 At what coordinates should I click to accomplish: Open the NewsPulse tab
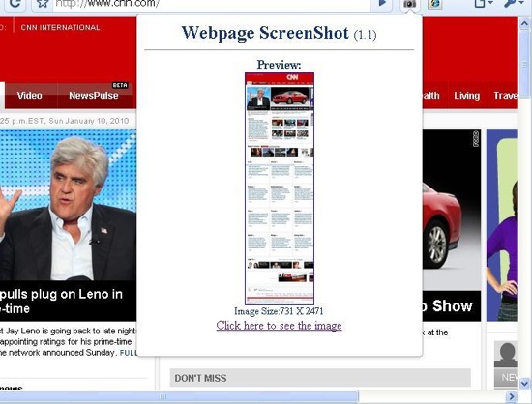(x=94, y=96)
